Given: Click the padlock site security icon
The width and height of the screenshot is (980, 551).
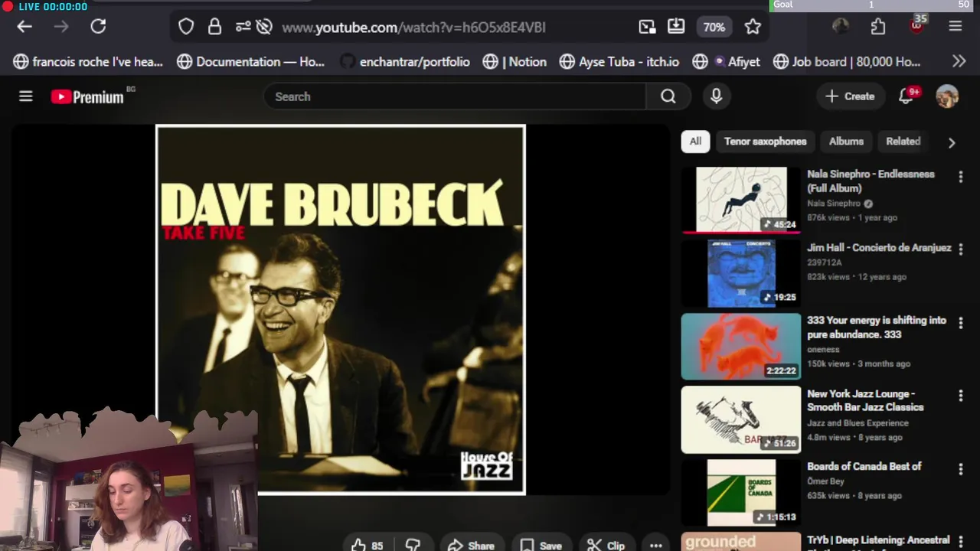Looking at the screenshot, I should pyautogui.click(x=214, y=27).
